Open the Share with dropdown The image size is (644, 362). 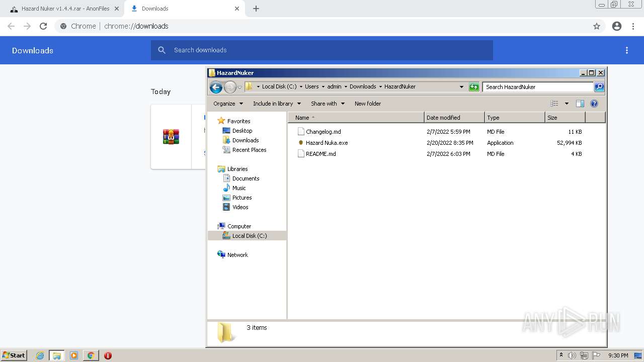pos(328,104)
